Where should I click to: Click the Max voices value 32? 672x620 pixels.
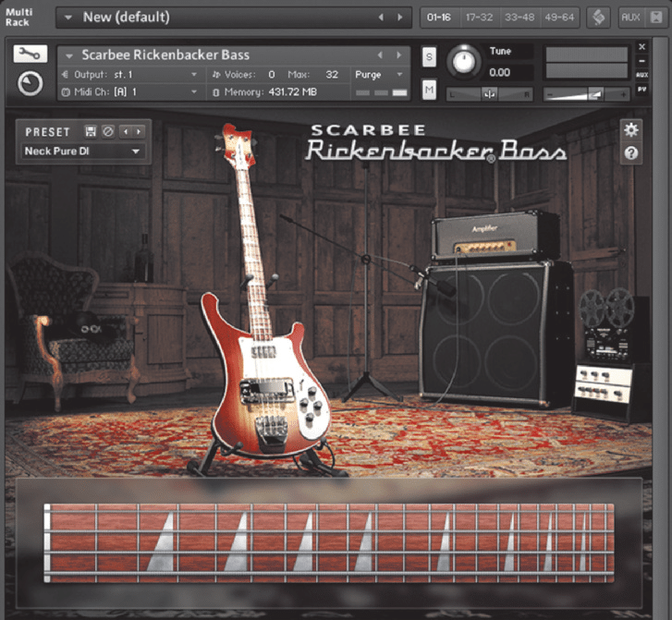pyautogui.click(x=332, y=75)
